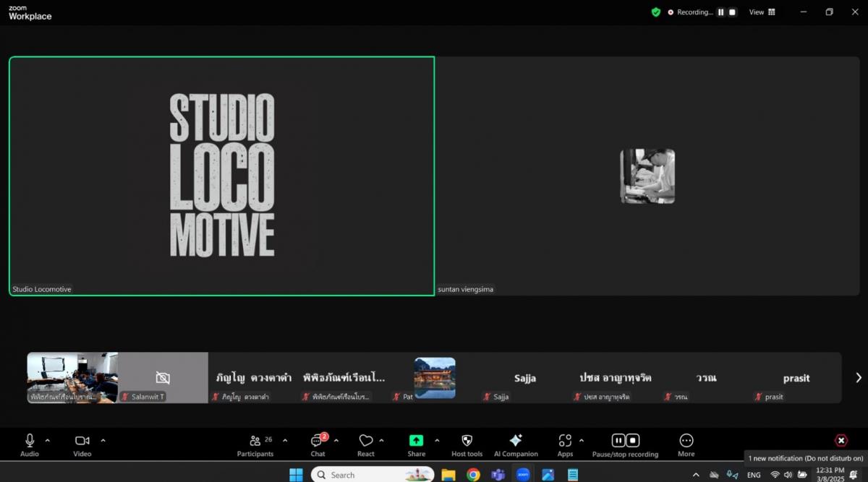Click the ENG language indicator

tap(754, 475)
